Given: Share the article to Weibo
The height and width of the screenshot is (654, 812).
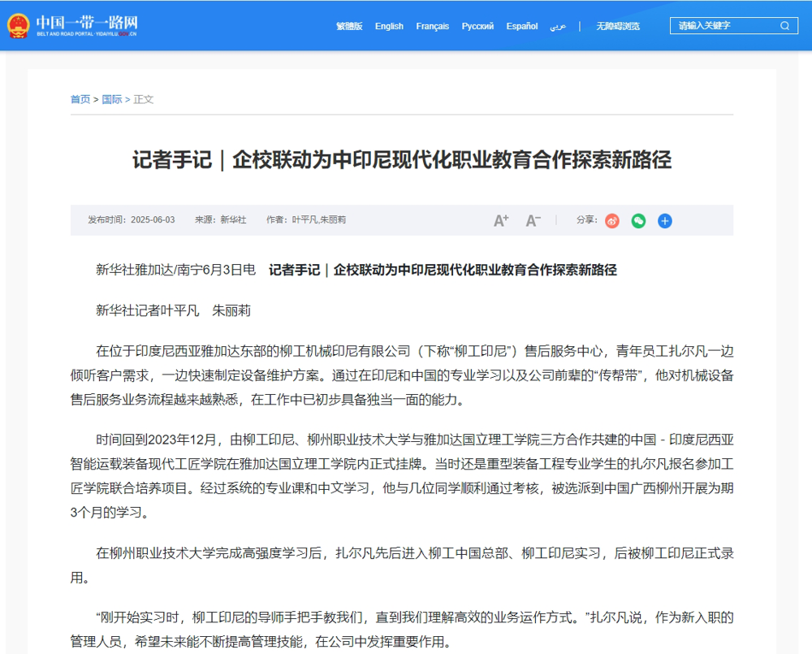Looking at the screenshot, I should pyautogui.click(x=612, y=220).
